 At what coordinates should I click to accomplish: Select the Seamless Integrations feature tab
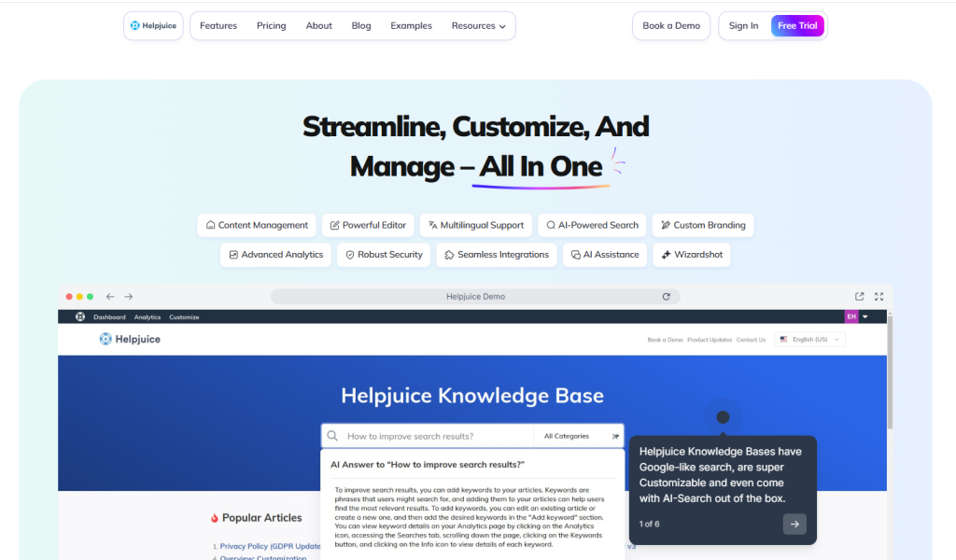pos(497,255)
